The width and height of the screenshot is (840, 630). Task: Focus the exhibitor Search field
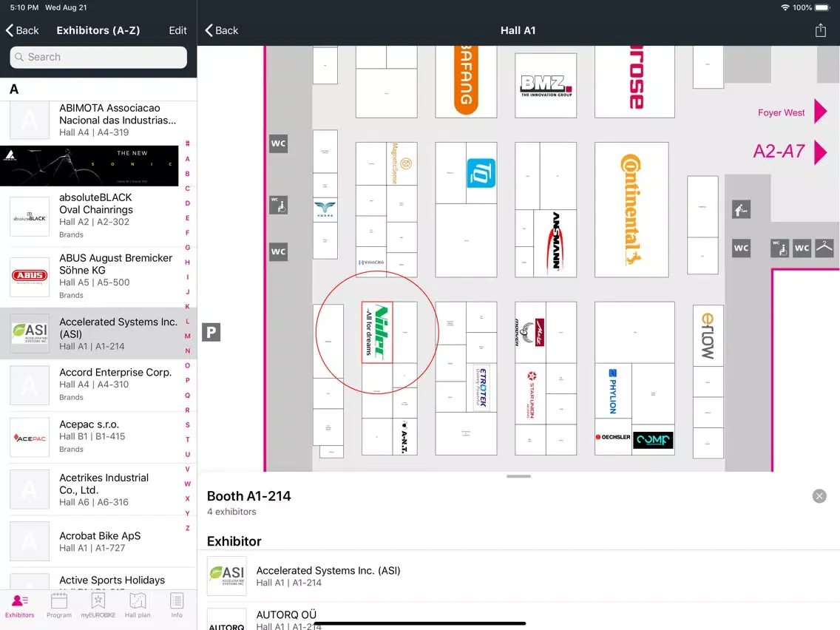tap(98, 58)
